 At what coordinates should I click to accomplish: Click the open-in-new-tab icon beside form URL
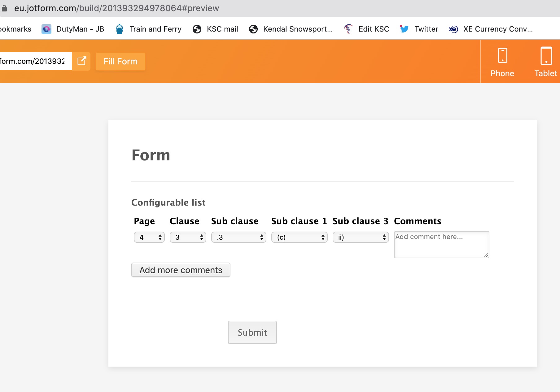tap(81, 61)
